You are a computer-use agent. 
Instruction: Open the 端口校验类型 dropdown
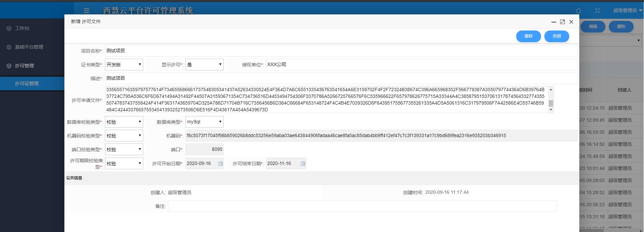124,149
